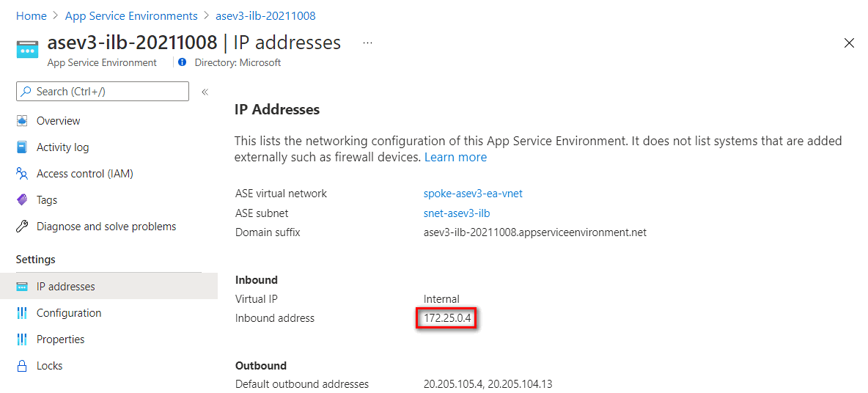Click the Configuration bars icon
The height and width of the screenshot is (393, 868).
click(22, 313)
